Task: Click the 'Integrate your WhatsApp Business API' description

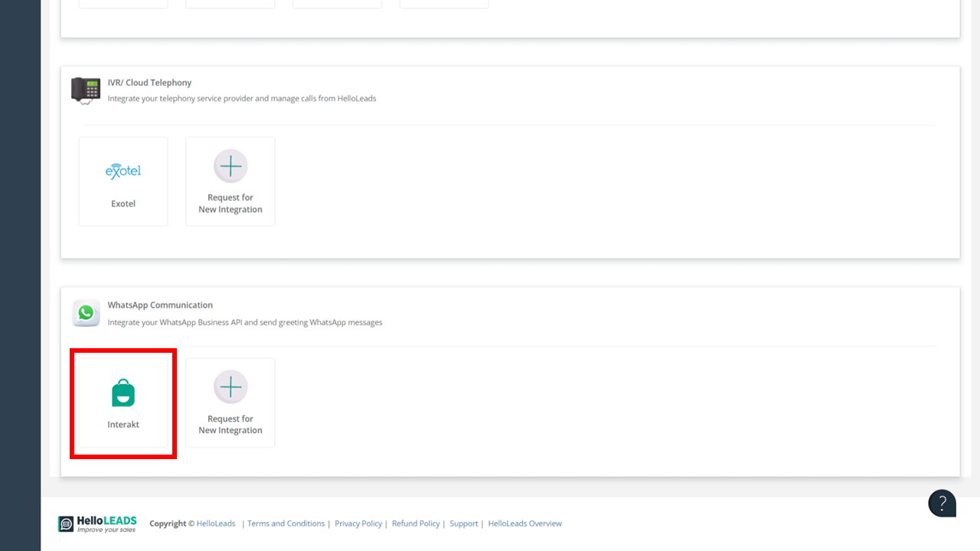Action: pos(245,322)
